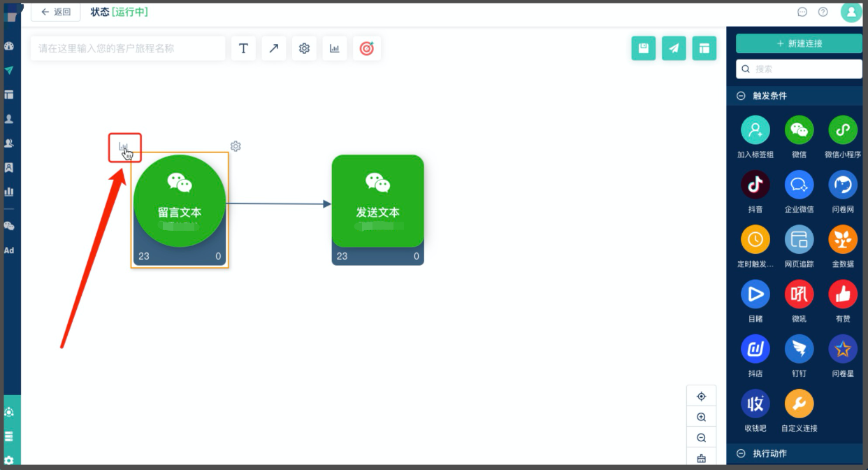
Task: Focus the 搜索 search box
Action: point(799,69)
